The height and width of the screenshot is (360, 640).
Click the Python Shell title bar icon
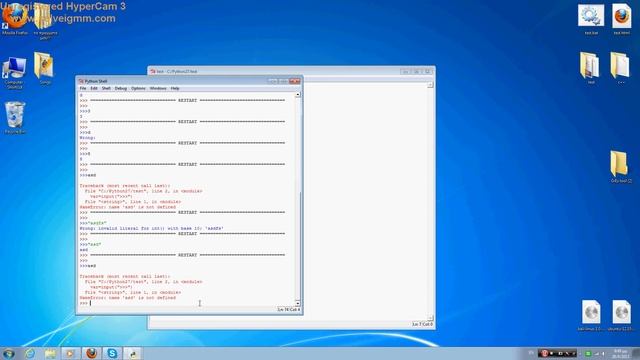click(x=81, y=81)
